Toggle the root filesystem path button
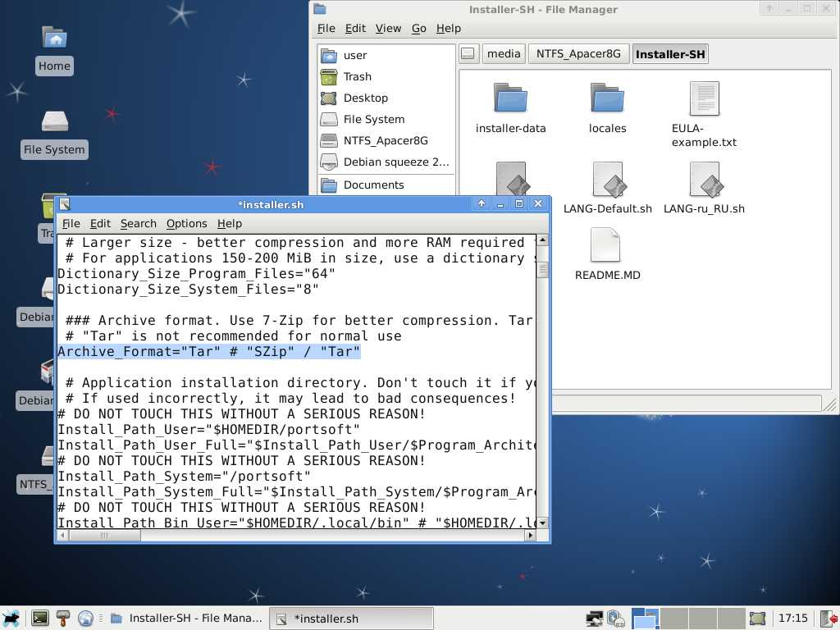Viewport: 840px width, 630px height. (x=468, y=54)
